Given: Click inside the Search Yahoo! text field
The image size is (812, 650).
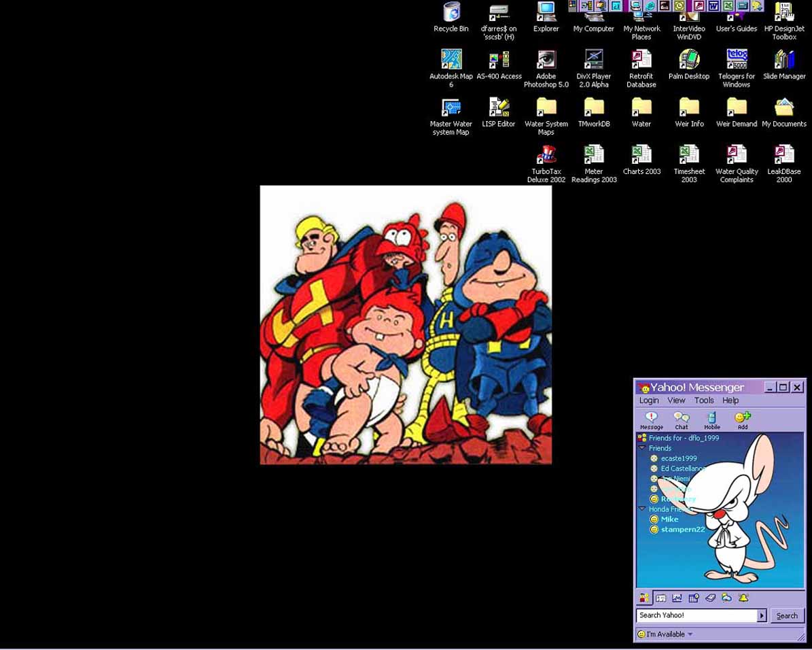Looking at the screenshot, I should point(696,615).
